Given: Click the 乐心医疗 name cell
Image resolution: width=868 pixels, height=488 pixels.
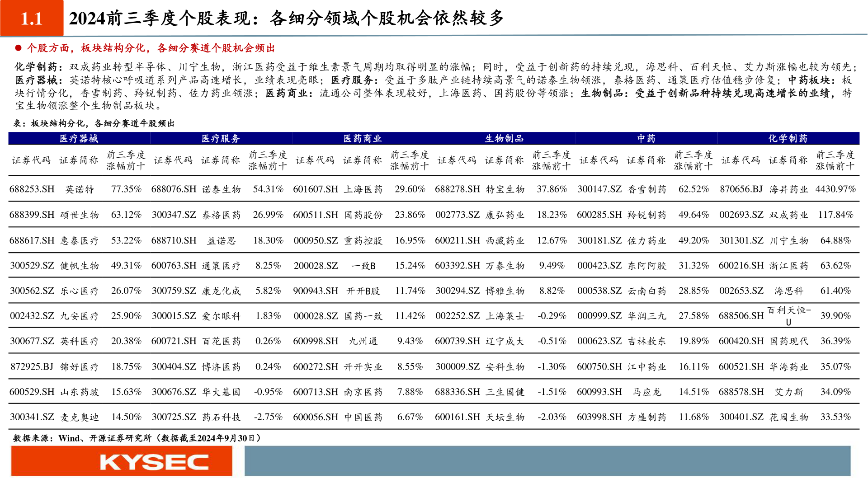Looking at the screenshot, I should coord(80,291).
